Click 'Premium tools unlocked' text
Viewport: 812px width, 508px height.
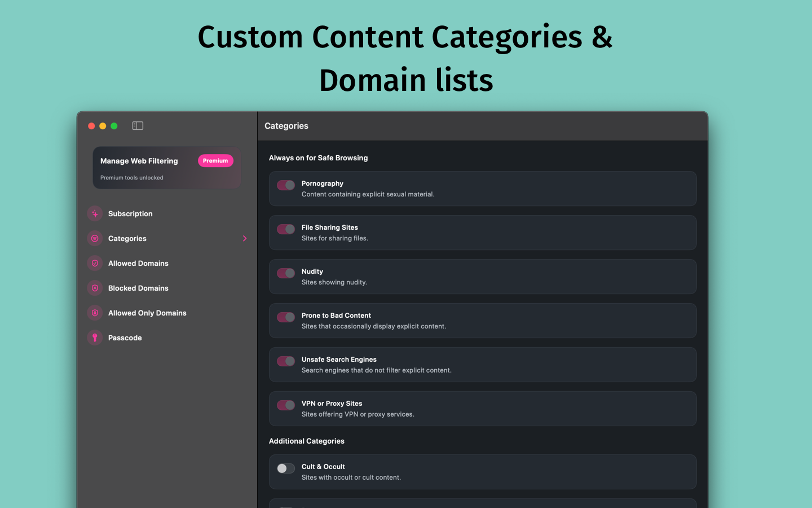pyautogui.click(x=132, y=178)
